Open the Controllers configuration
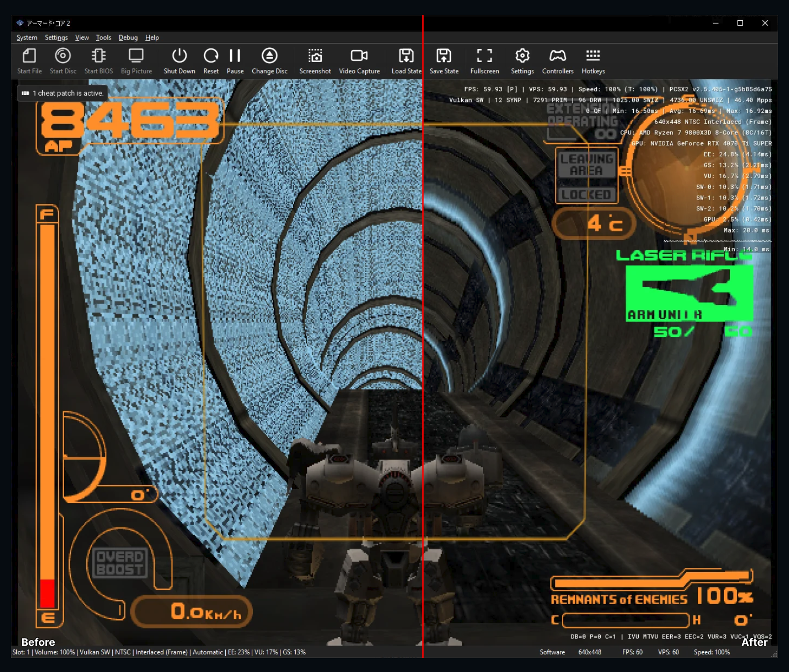 pyautogui.click(x=558, y=61)
